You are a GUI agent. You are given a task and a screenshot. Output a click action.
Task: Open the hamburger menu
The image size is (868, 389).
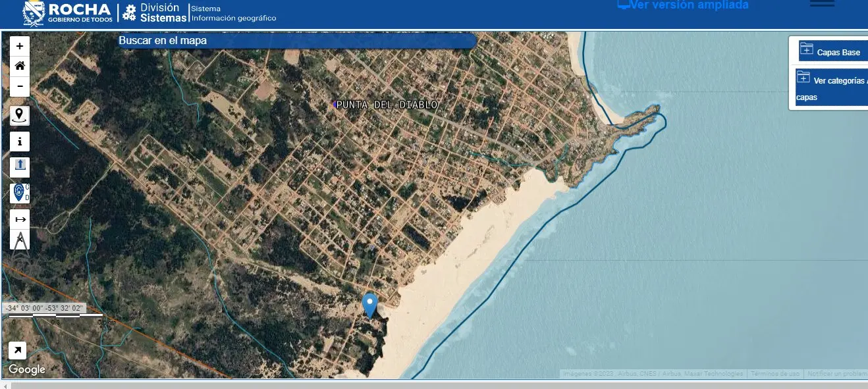pos(822,3)
